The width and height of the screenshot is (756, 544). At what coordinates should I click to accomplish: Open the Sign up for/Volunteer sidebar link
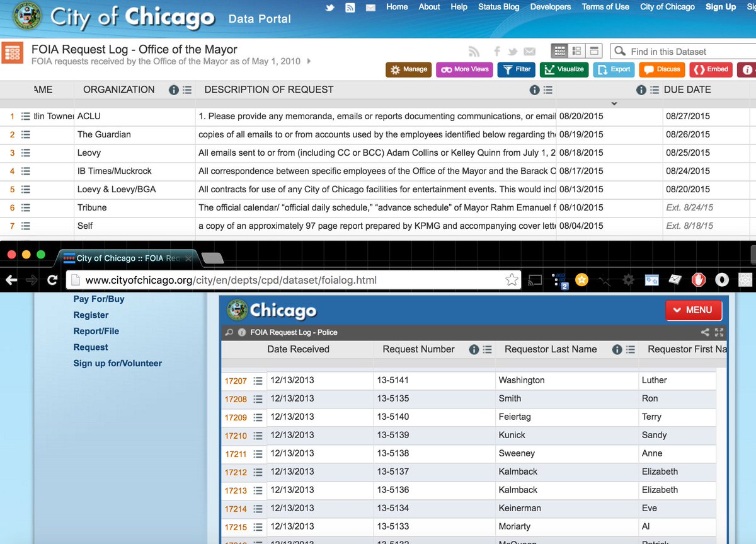click(x=118, y=363)
